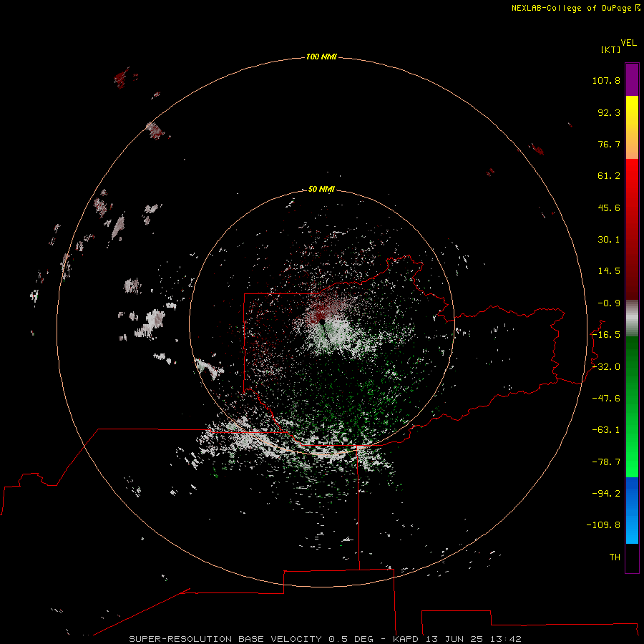Click the 92.3 velocity scale value
This screenshot has width=644, height=644.
tap(609, 112)
